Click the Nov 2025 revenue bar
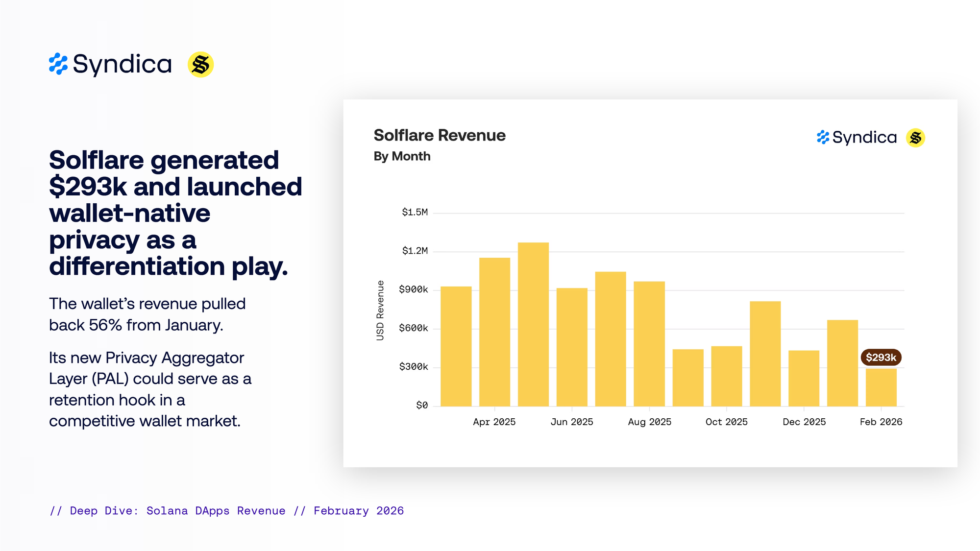980x551 pixels. pos(765,354)
